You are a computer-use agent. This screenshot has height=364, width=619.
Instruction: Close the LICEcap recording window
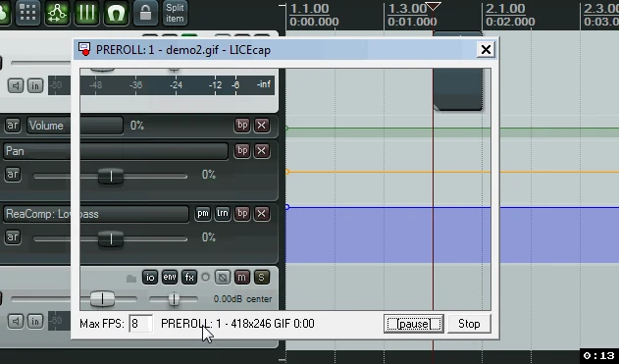coord(486,49)
